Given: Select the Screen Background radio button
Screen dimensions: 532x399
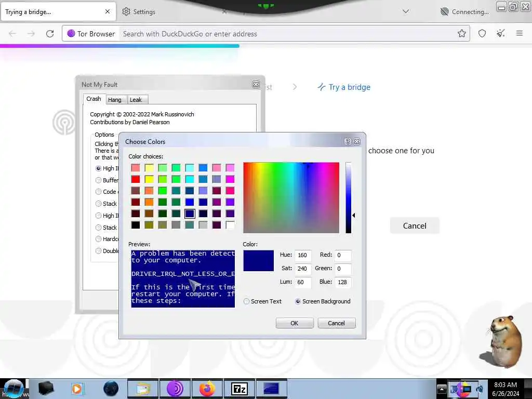Looking at the screenshot, I should [x=298, y=301].
